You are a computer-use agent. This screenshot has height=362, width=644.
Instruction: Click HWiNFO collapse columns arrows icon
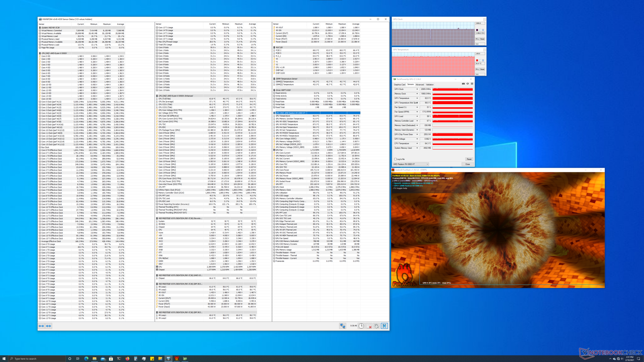click(x=49, y=326)
